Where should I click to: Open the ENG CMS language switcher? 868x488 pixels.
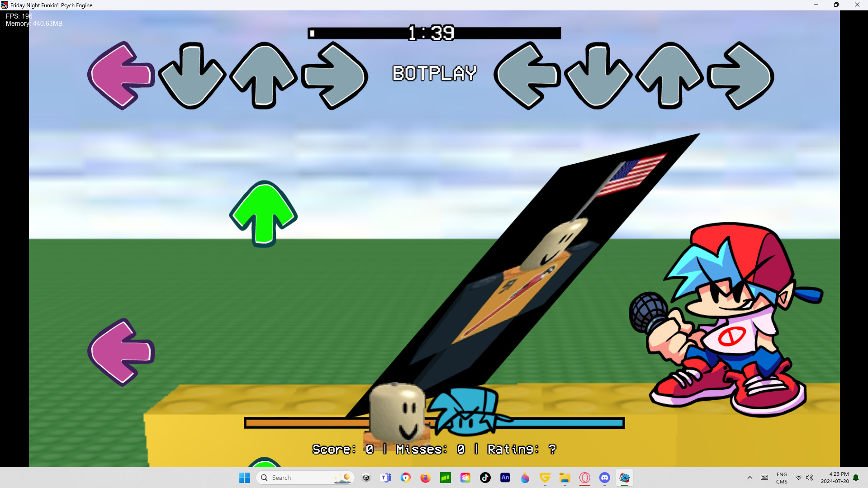782,478
